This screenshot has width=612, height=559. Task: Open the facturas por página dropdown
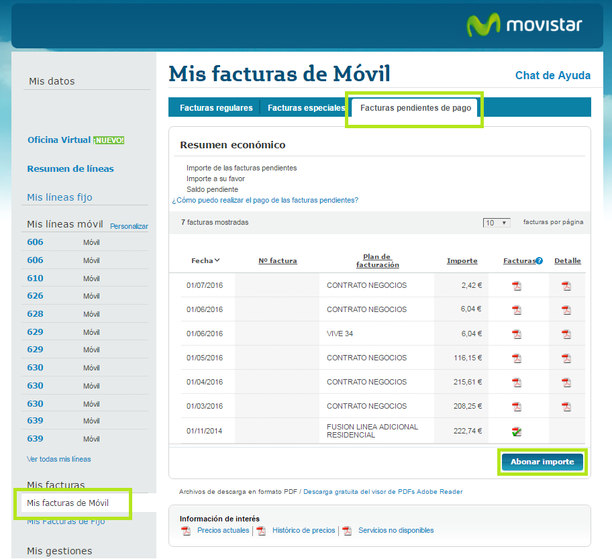click(x=496, y=222)
